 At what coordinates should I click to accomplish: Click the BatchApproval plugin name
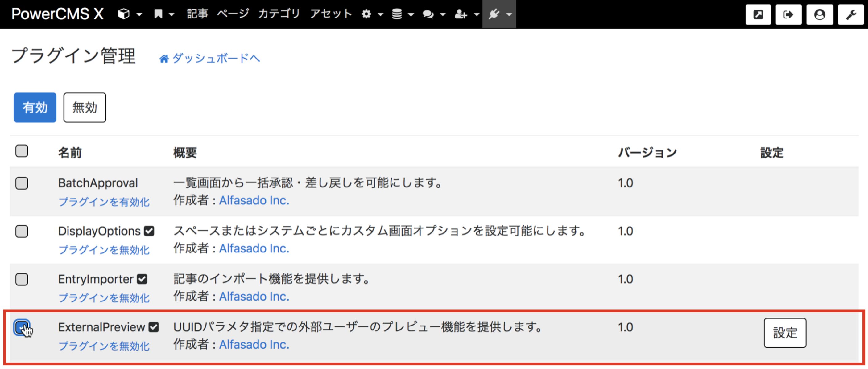98,183
